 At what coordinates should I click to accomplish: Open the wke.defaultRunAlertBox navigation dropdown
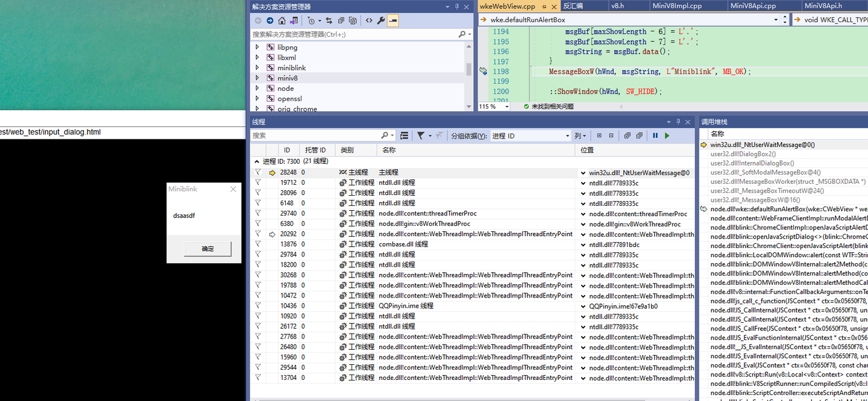click(775, 19)
